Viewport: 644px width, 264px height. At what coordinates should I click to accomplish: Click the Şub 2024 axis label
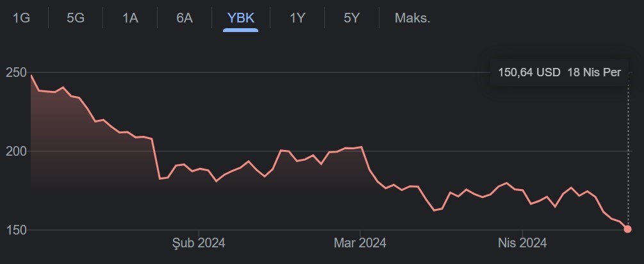199,243
